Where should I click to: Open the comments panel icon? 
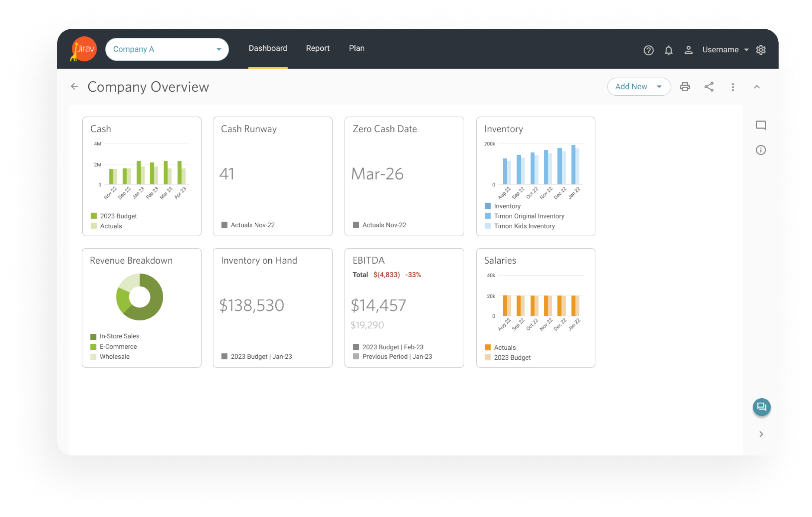761,125
